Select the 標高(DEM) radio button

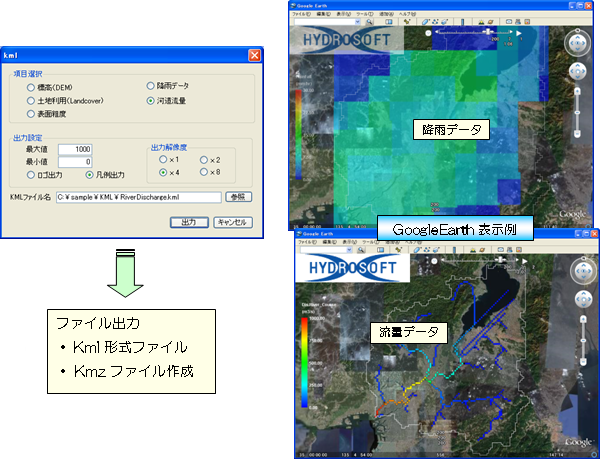pyautogui.click(x=32, y=88)
